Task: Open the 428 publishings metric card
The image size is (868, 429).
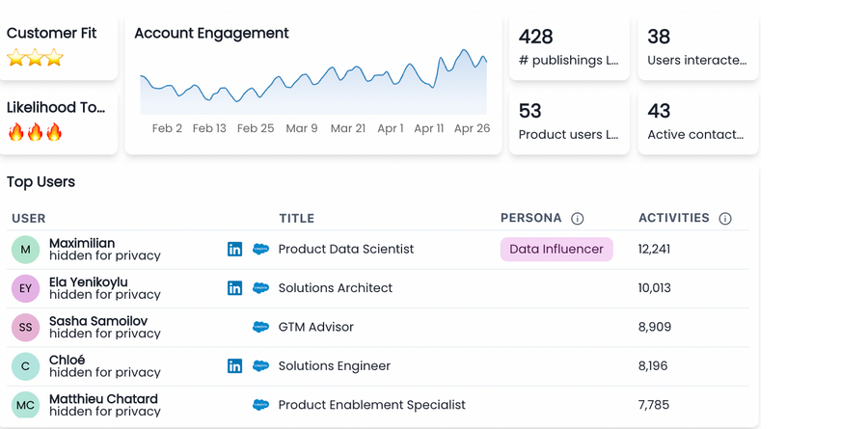Action: coord(569,47)
